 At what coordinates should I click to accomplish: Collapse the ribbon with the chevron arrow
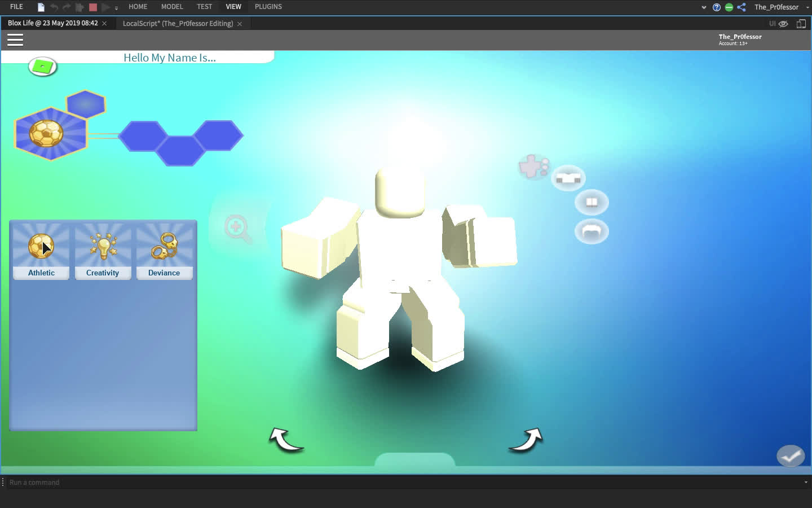(704, 7)
